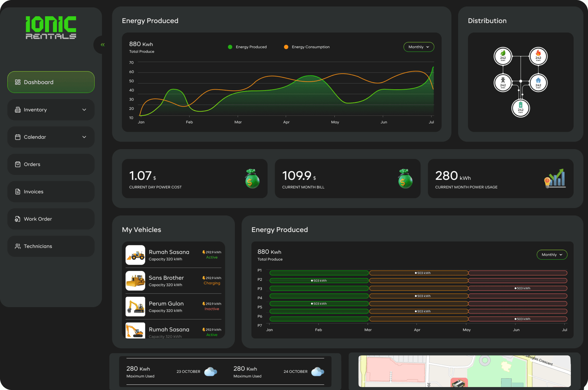The height and width of the screenshot is (390, 588).
Task: Toggle Energy Produced legend green dot
Action: click(x=230, y=47)
